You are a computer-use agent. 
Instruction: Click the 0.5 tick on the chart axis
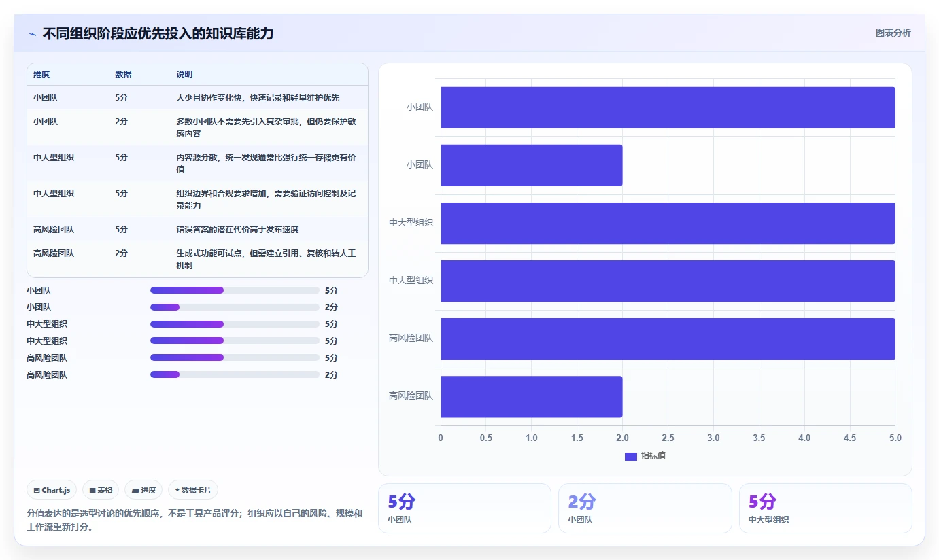tap(486, 438)
